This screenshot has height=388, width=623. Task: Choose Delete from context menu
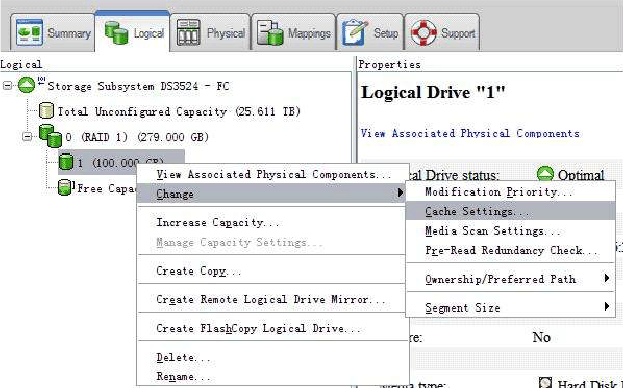coord(273,357)
